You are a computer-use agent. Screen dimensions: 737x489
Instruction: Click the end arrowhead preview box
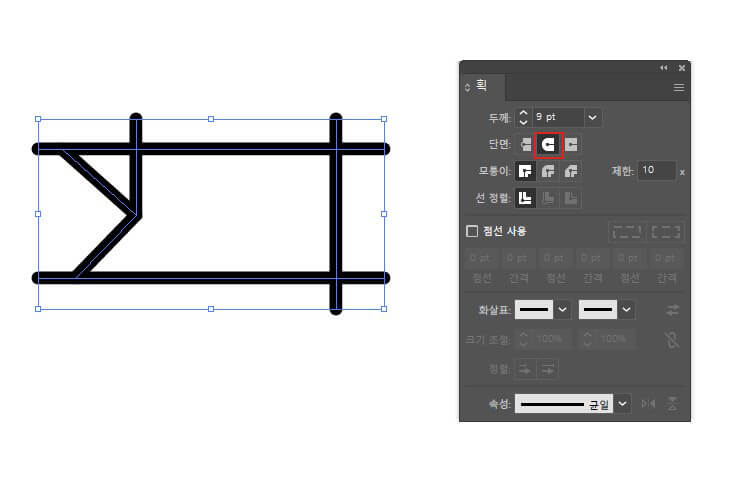(x=598, y=310)
